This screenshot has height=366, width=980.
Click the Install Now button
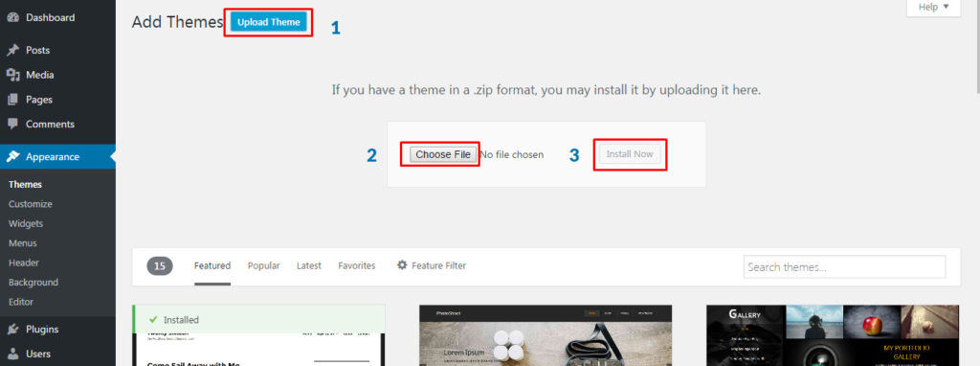[630, 154]
